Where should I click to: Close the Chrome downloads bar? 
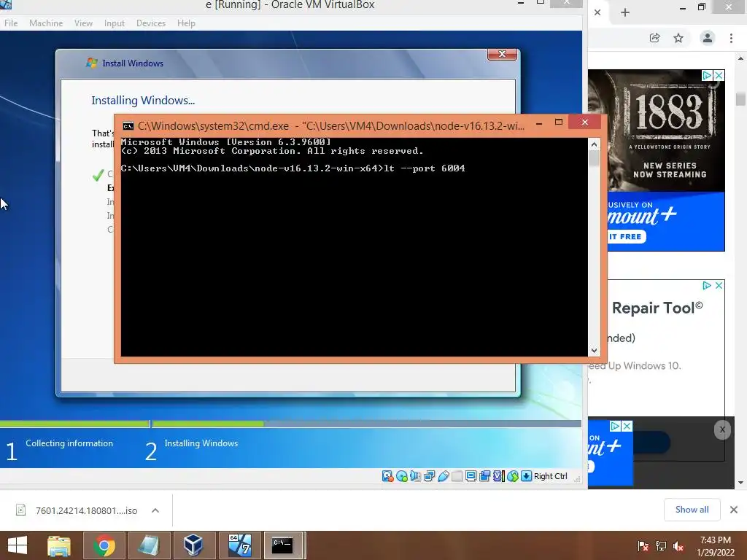click(x=734, y=510)
